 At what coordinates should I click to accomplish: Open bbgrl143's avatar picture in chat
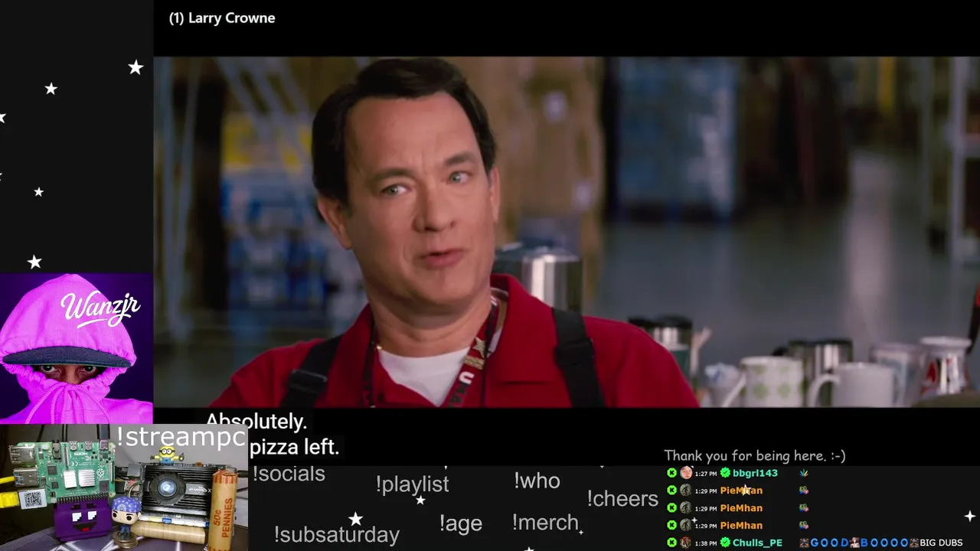pos(686,473)
